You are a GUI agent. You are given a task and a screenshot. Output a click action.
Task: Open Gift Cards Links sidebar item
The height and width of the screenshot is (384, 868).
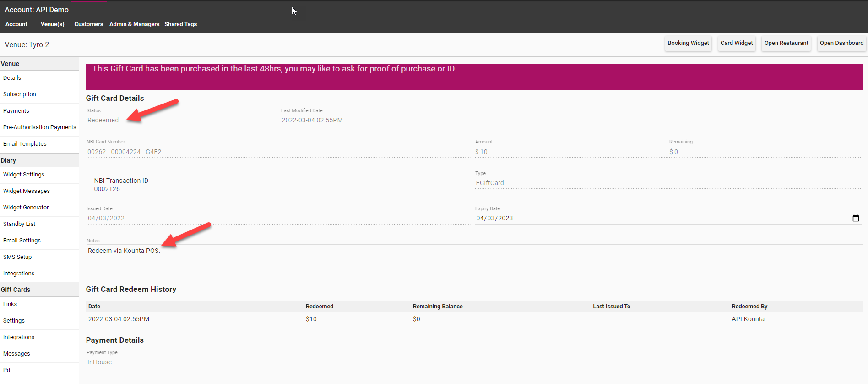click(10, 304)
